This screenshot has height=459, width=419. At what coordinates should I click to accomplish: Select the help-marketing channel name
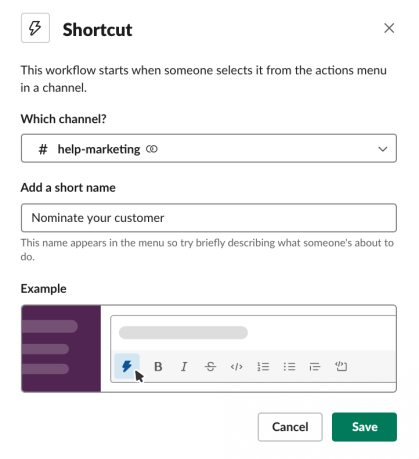point(99,149)
